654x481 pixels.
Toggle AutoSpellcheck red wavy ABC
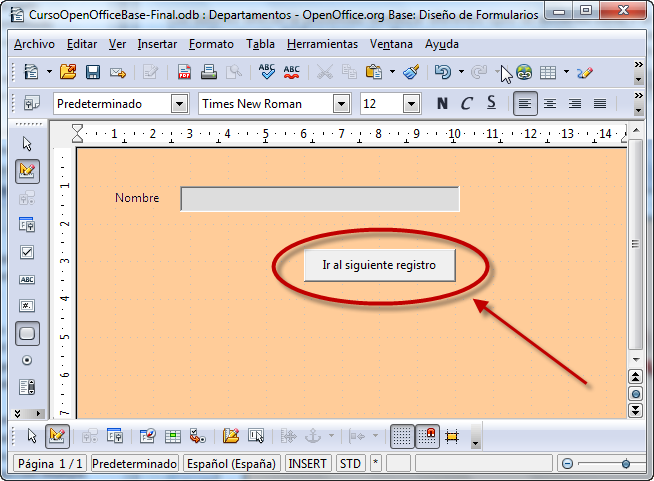pyautogui.click(x=292, y=72)
